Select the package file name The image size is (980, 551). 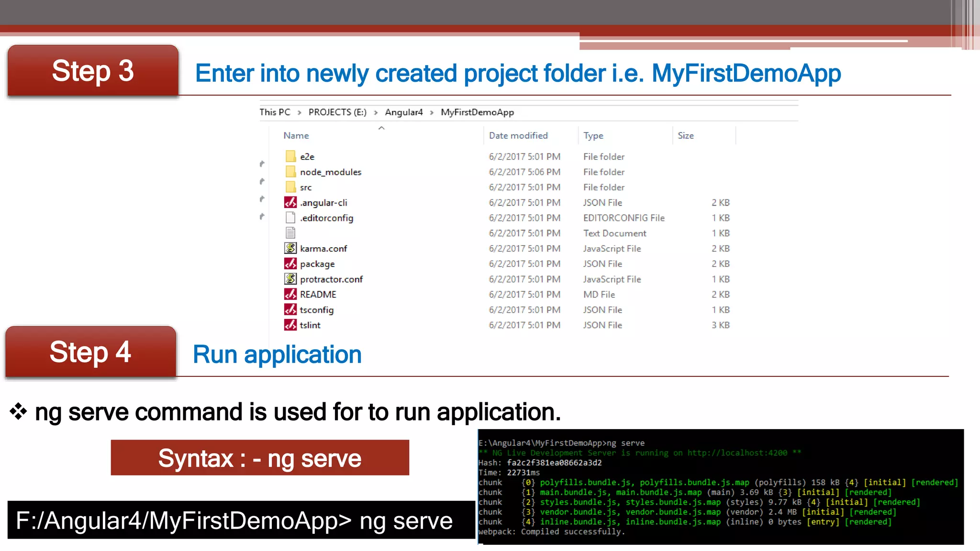(x=317, y=264)
